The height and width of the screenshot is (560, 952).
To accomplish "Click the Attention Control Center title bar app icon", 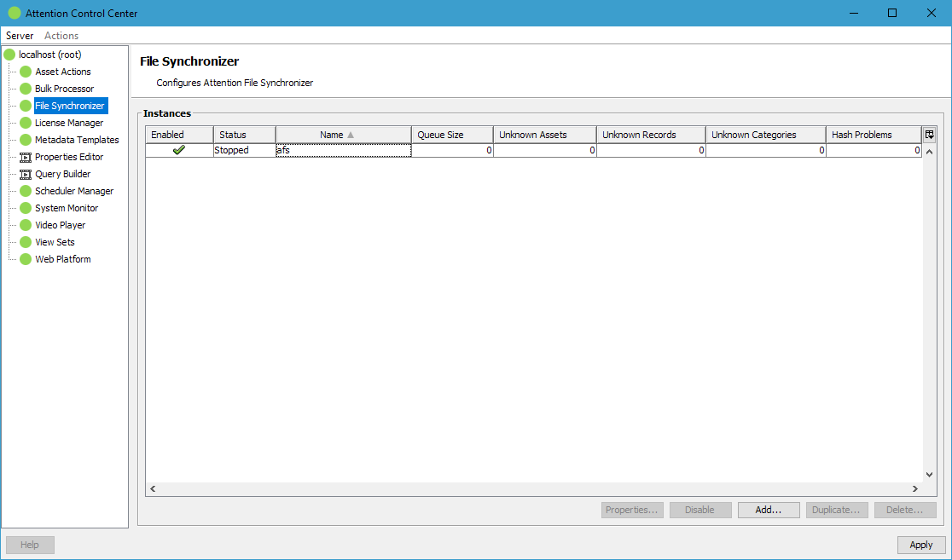I will (14, 13).
